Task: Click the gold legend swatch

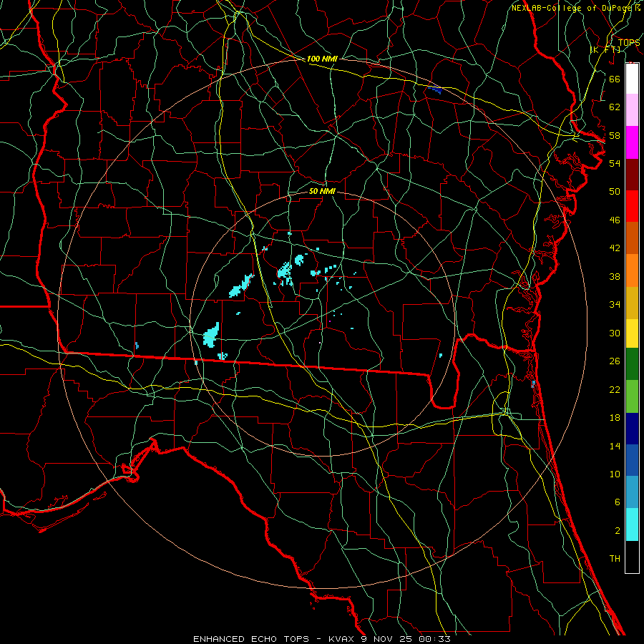Action: (x=632, y=303)
